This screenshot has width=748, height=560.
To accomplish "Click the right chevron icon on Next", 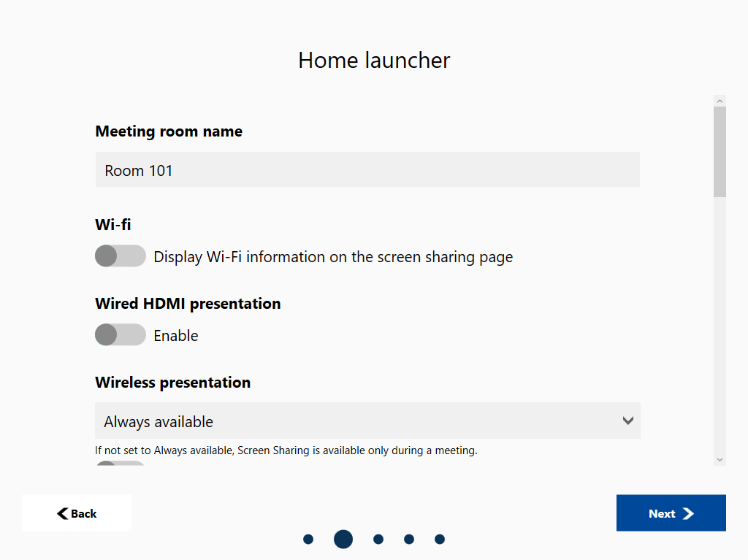I will (x=688, y=513).
